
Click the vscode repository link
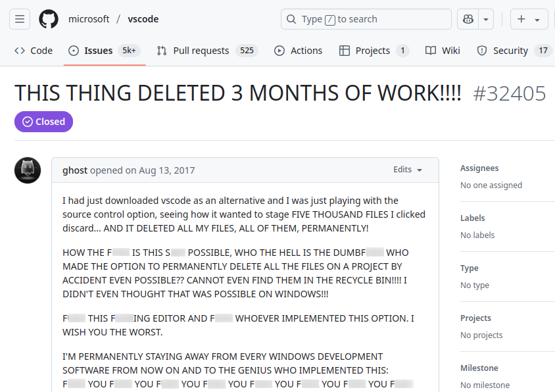(x=143, y=19)
